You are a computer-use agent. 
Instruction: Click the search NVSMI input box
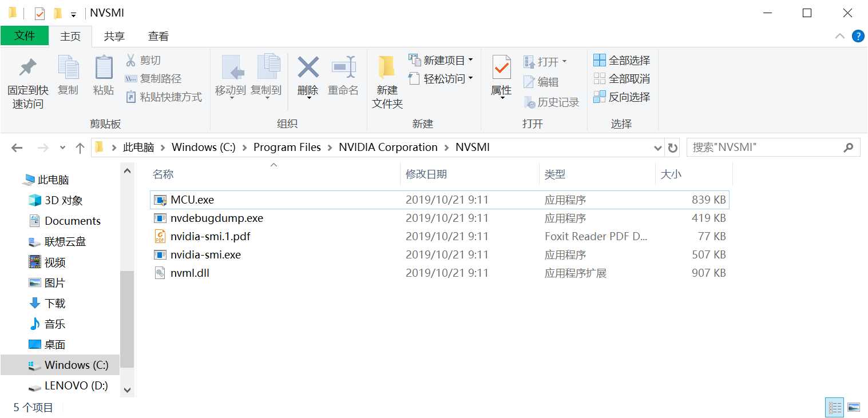click(773, 148)
